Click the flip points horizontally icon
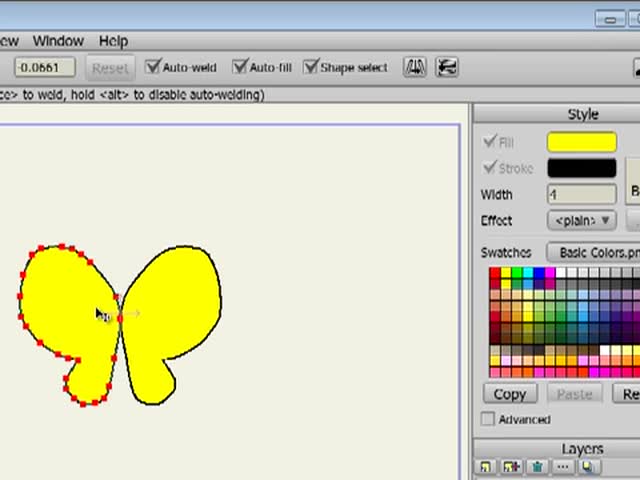 (415, 67)
